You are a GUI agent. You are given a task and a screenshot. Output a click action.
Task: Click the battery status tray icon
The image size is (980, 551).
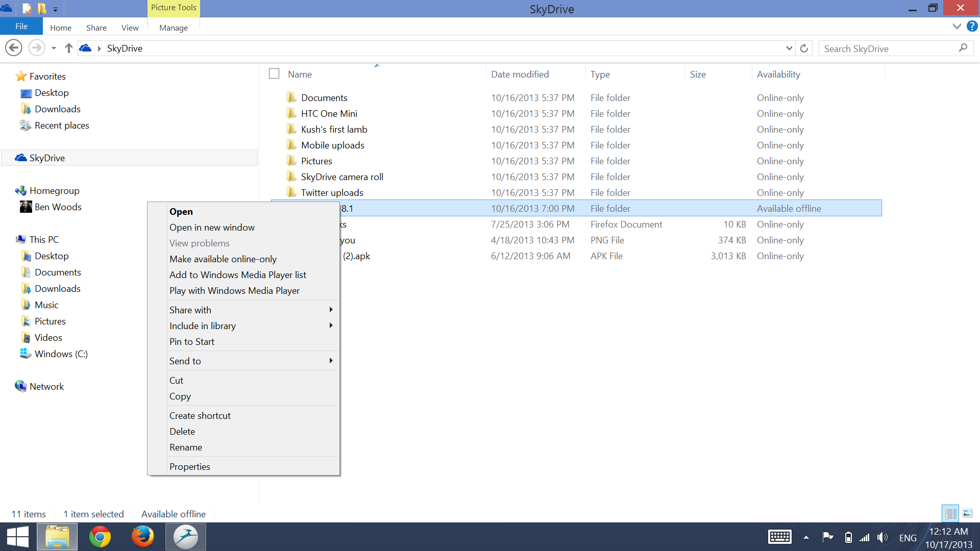848,537
